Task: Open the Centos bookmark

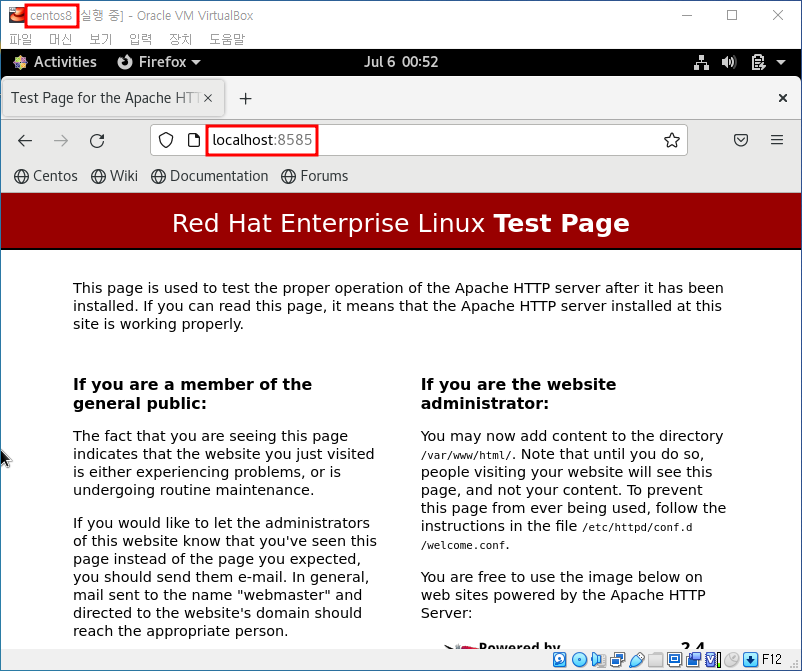Action: coord(46,176)
